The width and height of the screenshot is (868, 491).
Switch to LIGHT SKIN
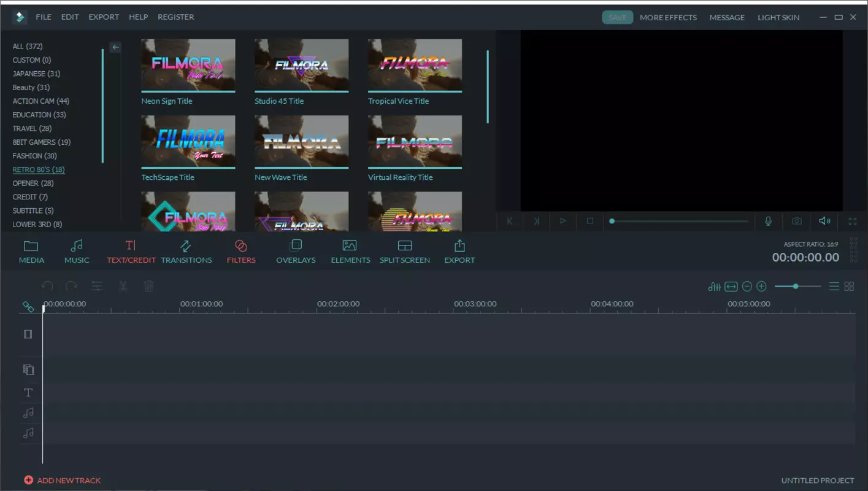pyautogui.click(x=778, y=17)
